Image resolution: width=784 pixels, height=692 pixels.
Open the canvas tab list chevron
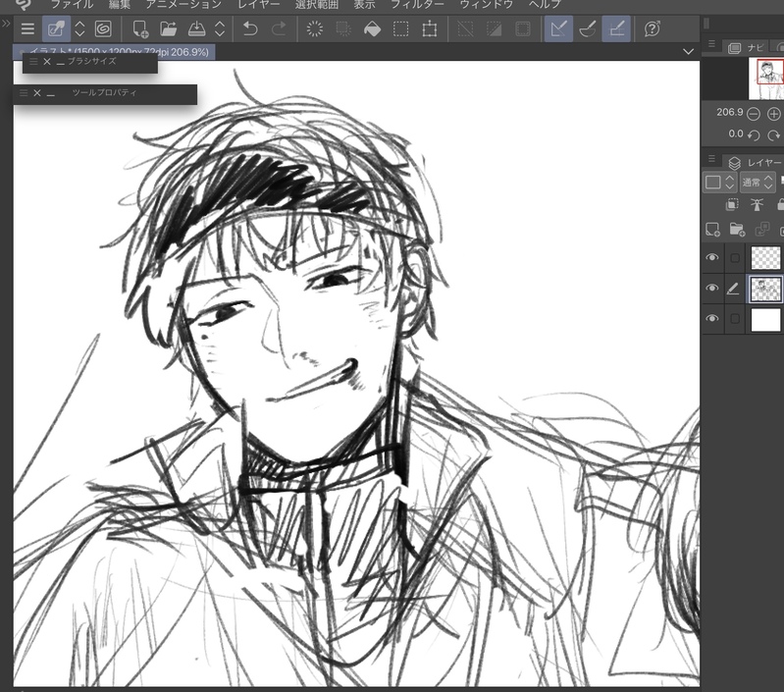tap(689, 51)
